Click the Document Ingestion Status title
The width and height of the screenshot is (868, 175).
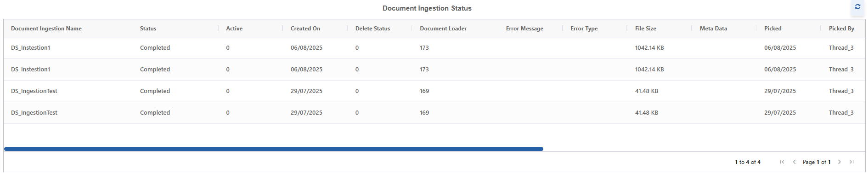click(x=427, y=8)
